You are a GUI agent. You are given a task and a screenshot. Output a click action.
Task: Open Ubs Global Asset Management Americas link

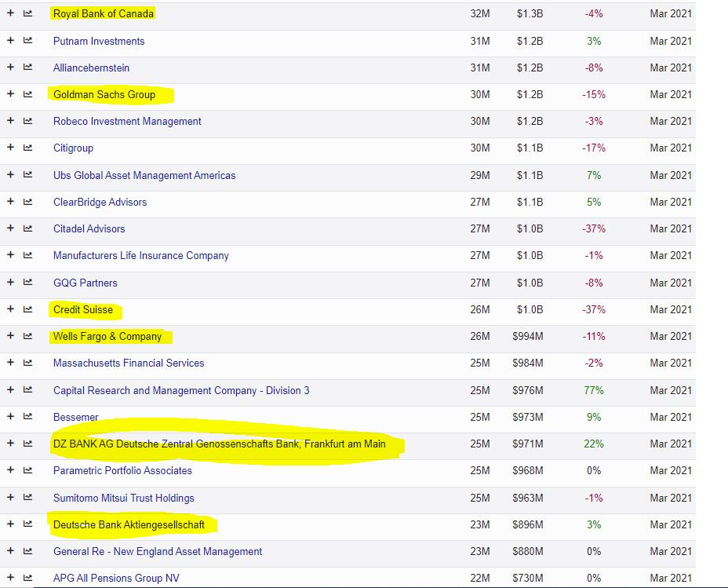pyautogui.click(x=144, y=176)
